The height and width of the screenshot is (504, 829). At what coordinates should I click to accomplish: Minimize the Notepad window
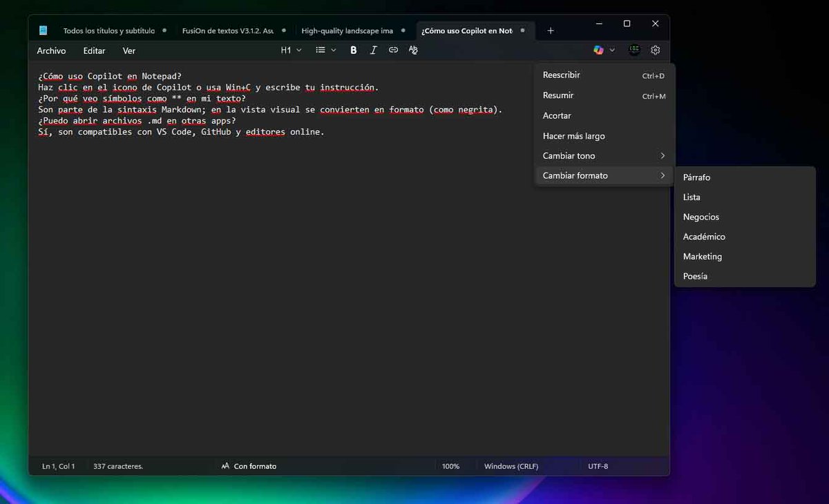coord(598,24)
